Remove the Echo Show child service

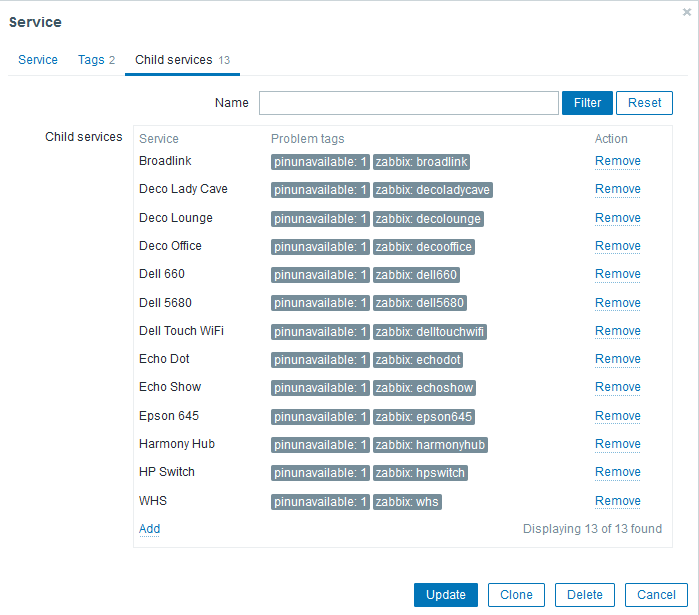pos(617,387)
